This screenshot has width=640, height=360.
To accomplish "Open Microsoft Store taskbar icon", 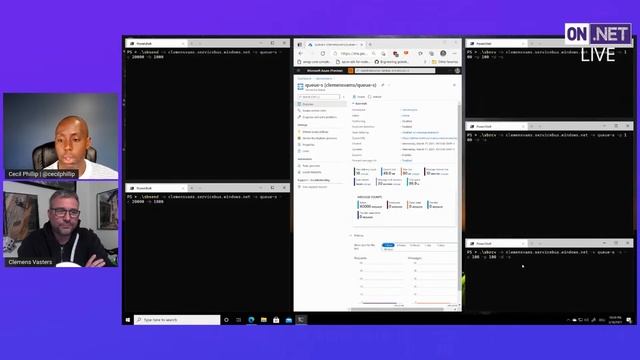I will coord(276,320).
